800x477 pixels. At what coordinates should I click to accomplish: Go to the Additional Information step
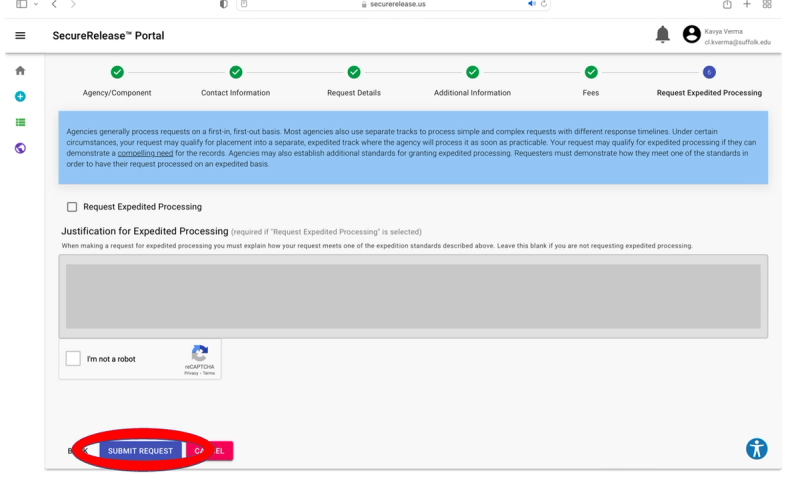pos(472,81)
